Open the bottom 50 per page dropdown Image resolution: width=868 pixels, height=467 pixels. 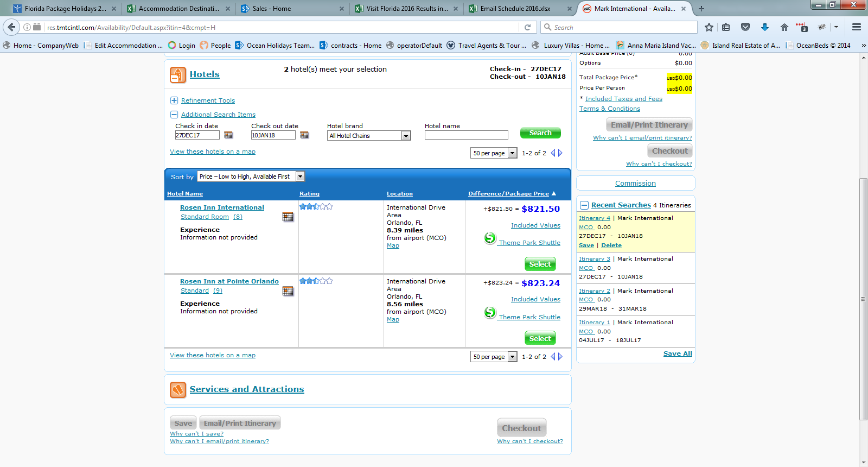494,357
